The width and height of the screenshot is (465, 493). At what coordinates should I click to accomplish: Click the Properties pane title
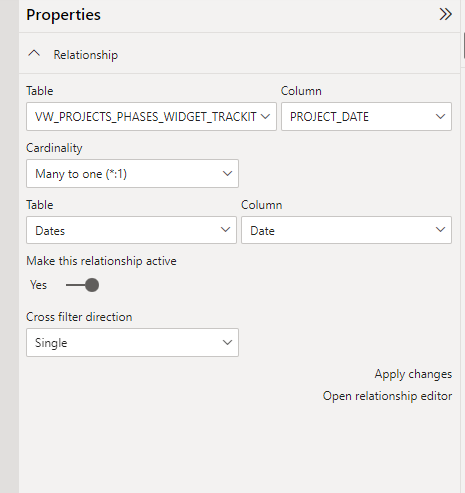click(x=63, y=15)
